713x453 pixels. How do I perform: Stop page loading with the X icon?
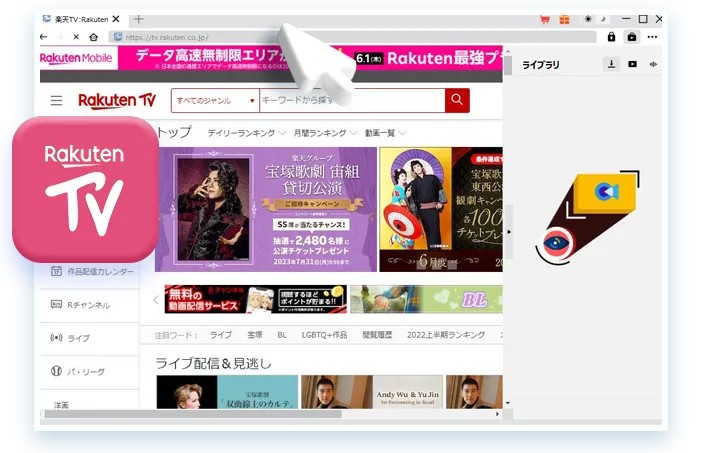(x=76, y=37)
